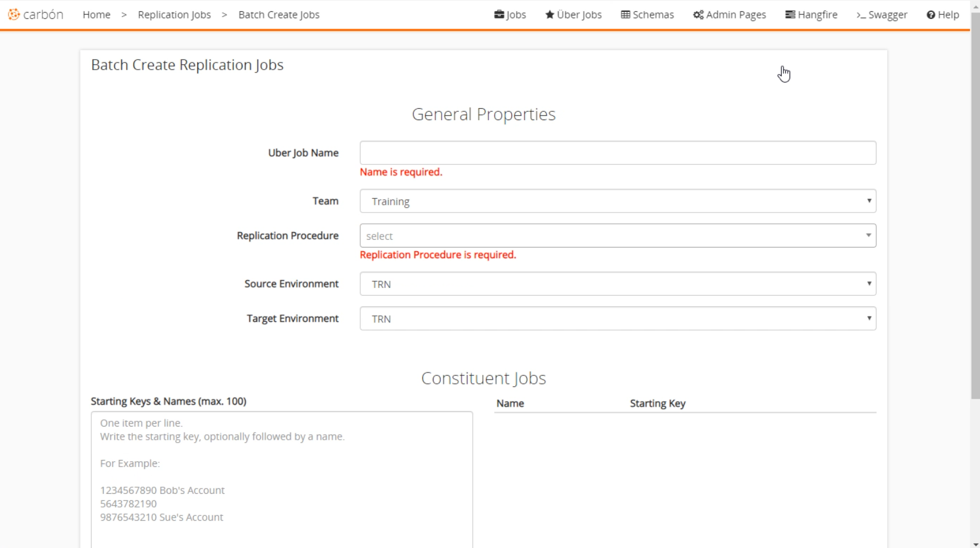
Task: Click the Target Environment label
Action: tap(292, 318)
